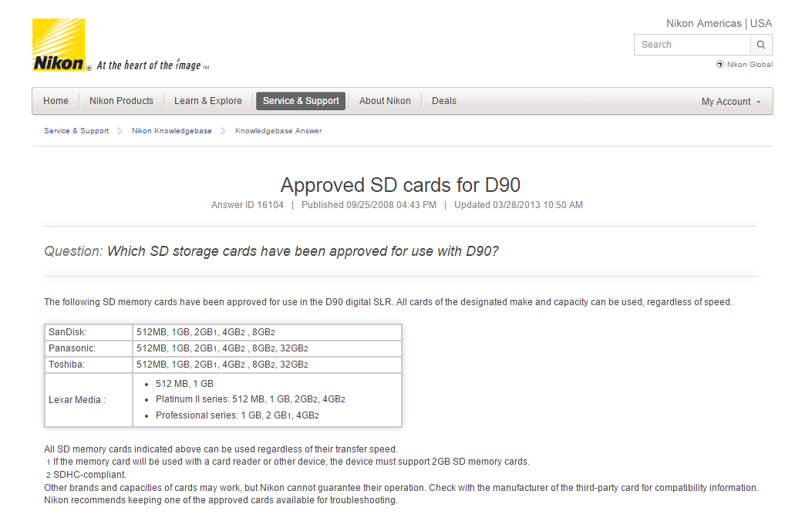Select the Service & Support tab

click(x=301, y=101)
